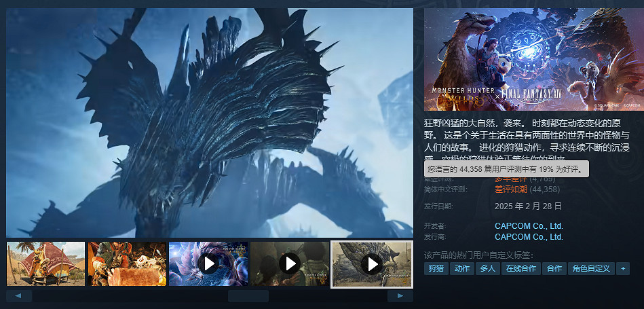Play the third thumbnail video
The image size is (644, 309).
tap(208, 263)
